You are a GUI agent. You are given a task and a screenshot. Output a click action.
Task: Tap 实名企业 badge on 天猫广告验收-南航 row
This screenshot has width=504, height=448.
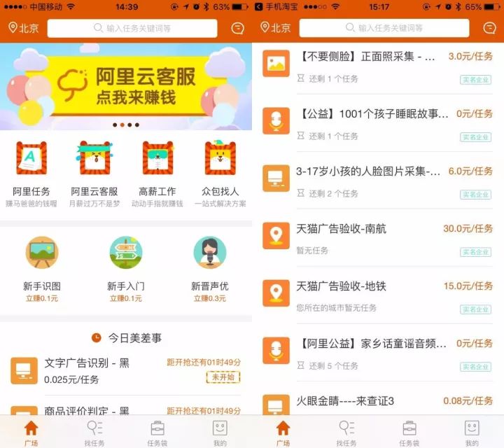pyautogui.click(x=476, y=251)
